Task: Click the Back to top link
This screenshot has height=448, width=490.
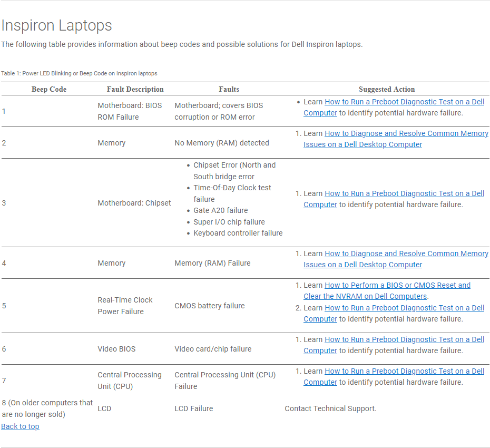Action: coord(20,426)
